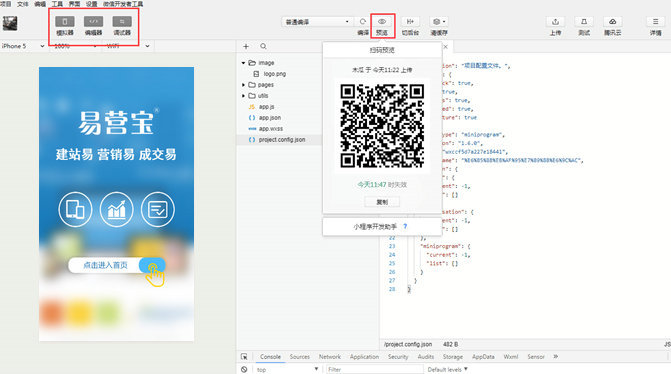
Task: Click the console Filter input field
Action: [374, 369]
